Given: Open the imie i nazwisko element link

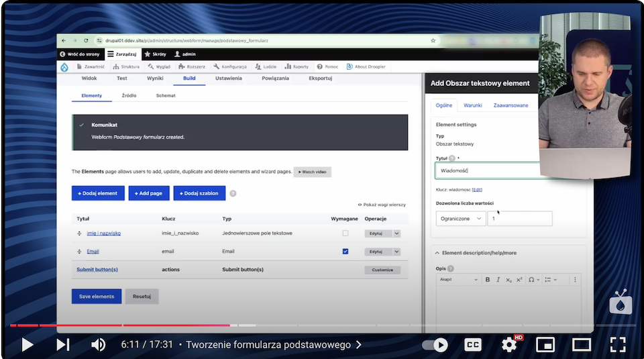Looking at the screenshot, I should pyautogui.click(x=103, y=234).
